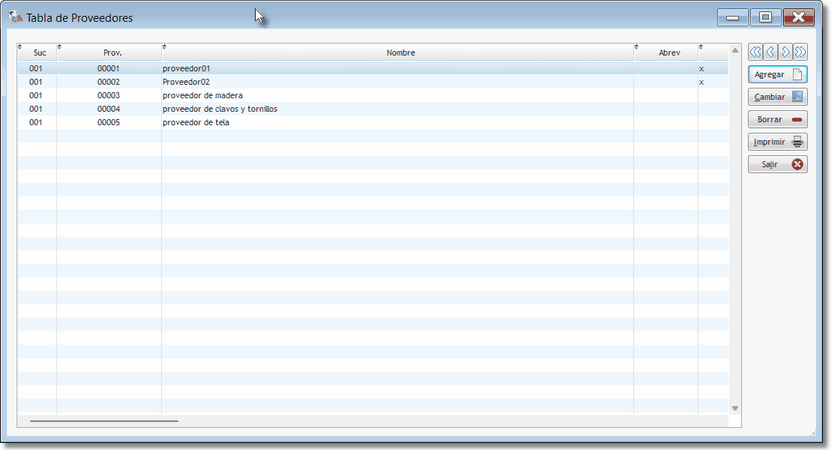This screenshot has width=832, height=452.
Task: Click vertical scrollbar up arrow
Action: click(x=735, y=50)
